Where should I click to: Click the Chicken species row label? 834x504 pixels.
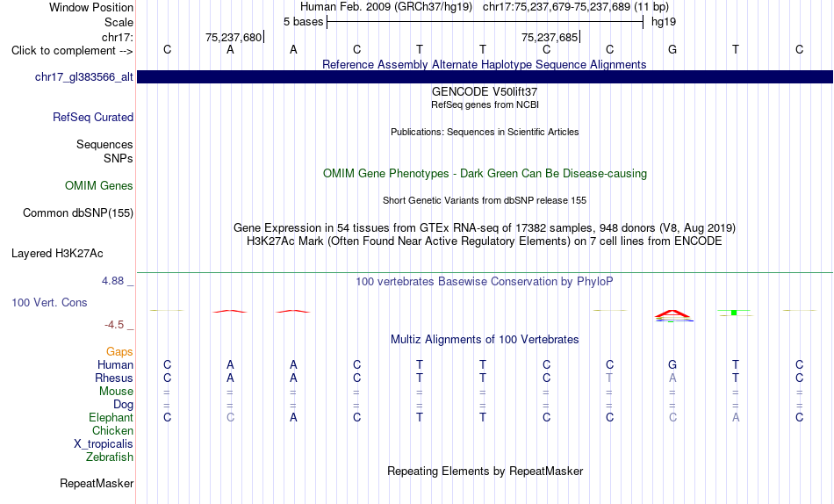[112, 430]
